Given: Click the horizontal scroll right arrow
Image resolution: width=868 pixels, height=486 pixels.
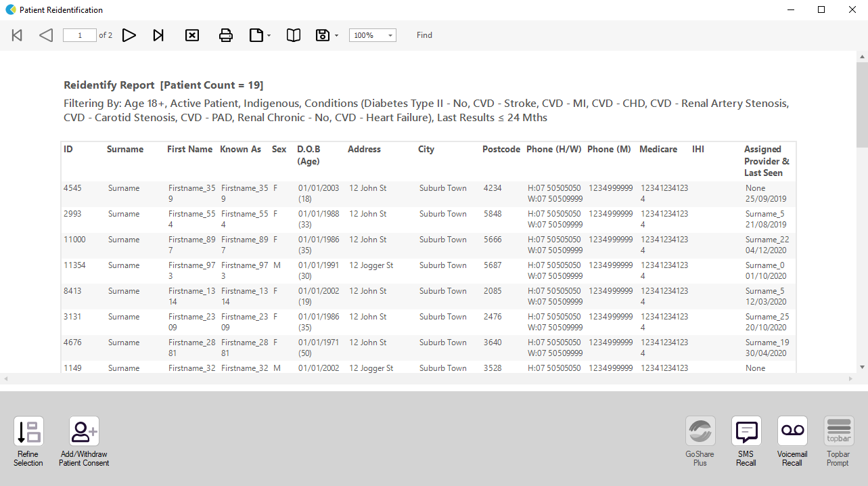Looking at the screenshot, I should 851,378.
